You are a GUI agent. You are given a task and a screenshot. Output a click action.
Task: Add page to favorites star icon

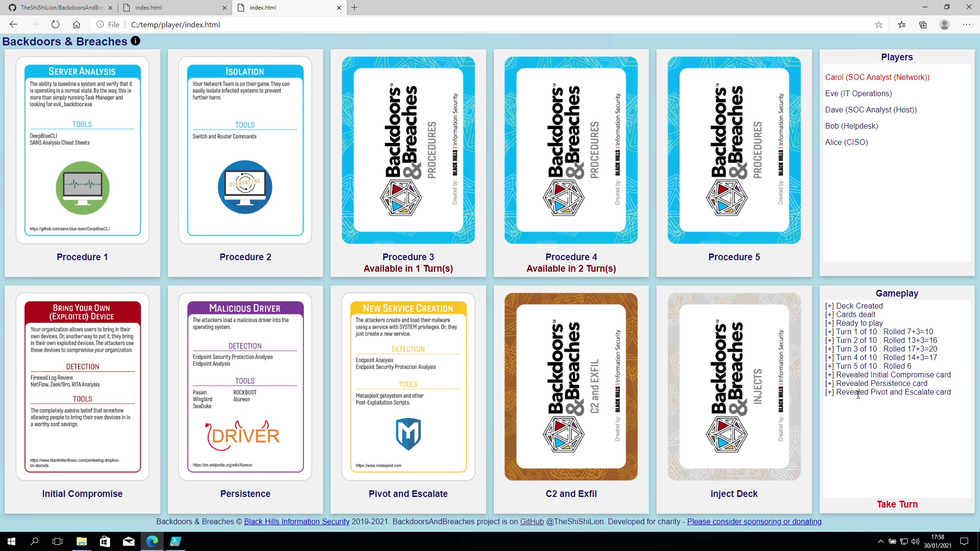tap(879, 24)
